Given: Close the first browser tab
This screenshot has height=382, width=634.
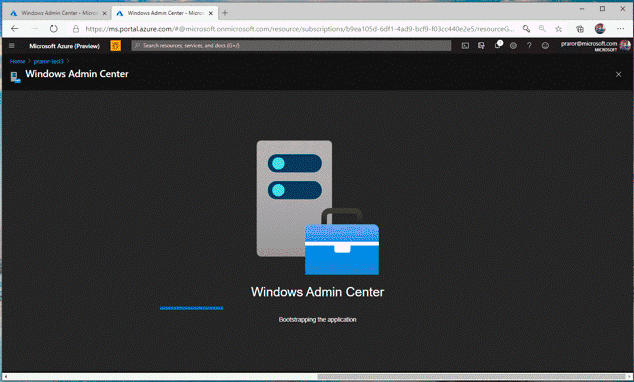Looking at the screenshot, I should 104,13.
